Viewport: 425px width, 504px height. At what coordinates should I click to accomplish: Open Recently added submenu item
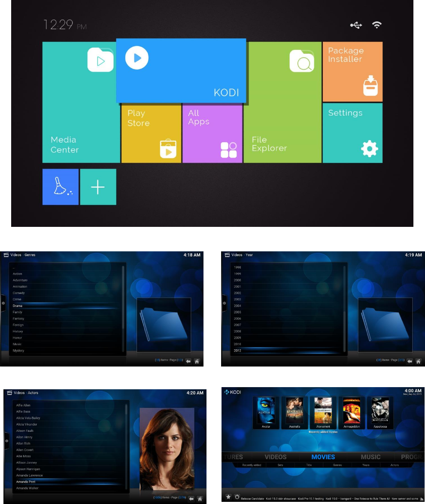(x=252, y=465)
